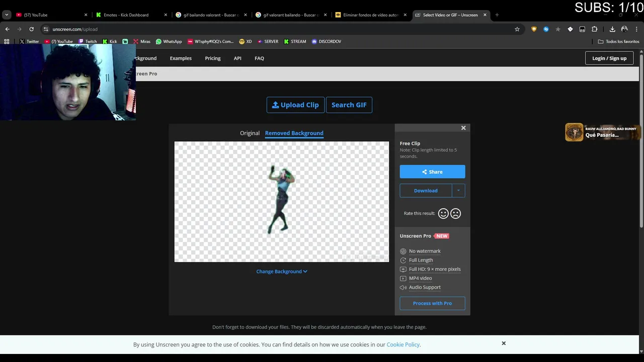Open the Twitter bookmark
This screenshot has width=644, height=362.
click(x=29, y=41)
